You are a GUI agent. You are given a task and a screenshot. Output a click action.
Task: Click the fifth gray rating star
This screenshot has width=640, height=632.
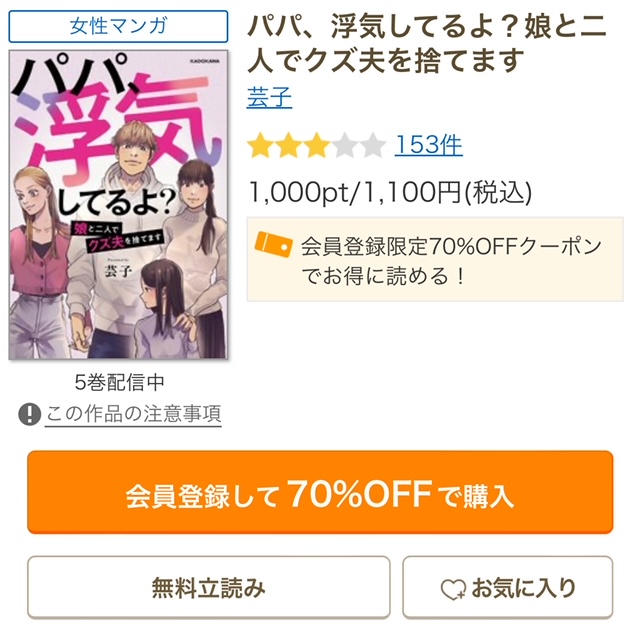click(373, 145)
